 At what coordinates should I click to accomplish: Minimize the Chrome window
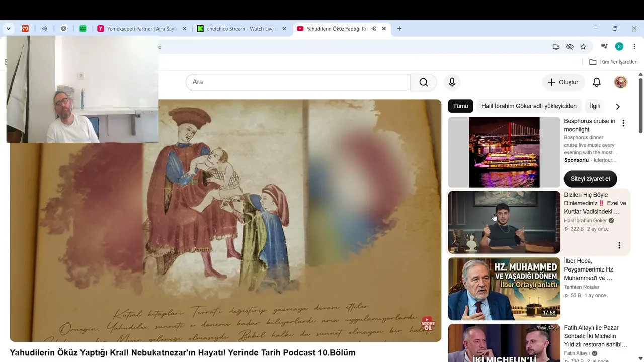tap(596, 29)
